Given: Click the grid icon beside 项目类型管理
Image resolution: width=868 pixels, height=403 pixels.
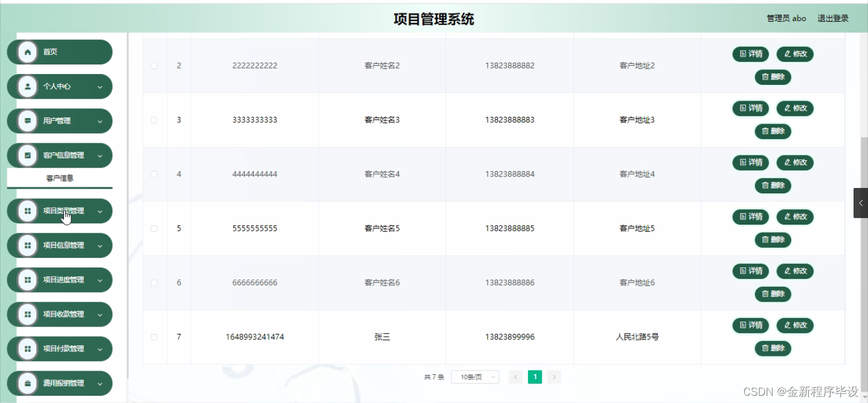Looking at the screenshot, I should click(x=27, y=211).
